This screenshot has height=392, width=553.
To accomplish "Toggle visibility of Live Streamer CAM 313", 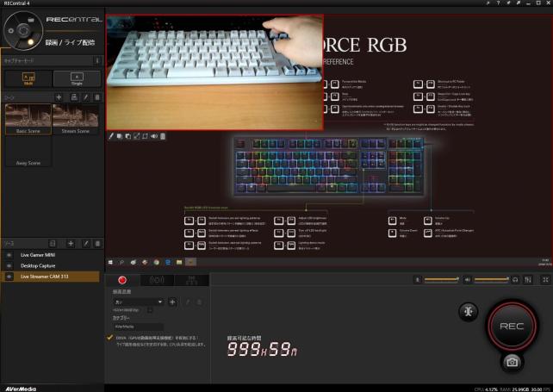I will (x=9, y=277).
